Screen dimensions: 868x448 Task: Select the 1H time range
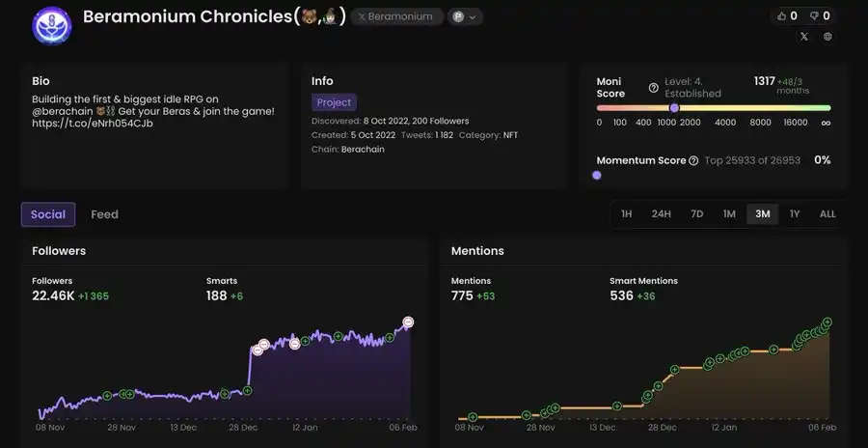pyautogui.click(x=626, y=214)
